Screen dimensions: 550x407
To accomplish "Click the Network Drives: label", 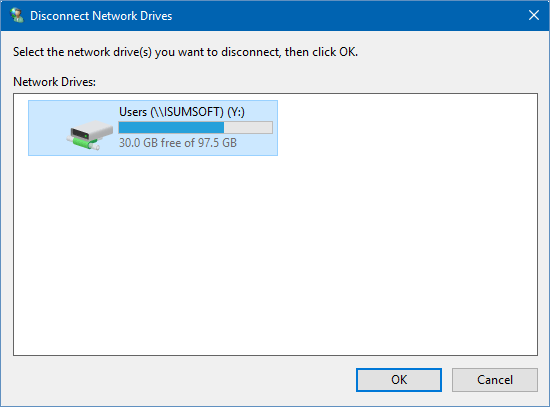I will [54, 82].
